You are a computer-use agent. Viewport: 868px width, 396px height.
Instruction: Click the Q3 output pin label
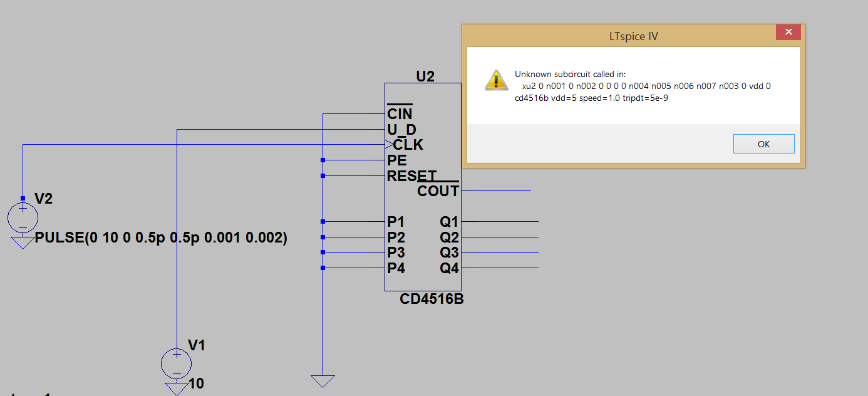click(450, 253)
